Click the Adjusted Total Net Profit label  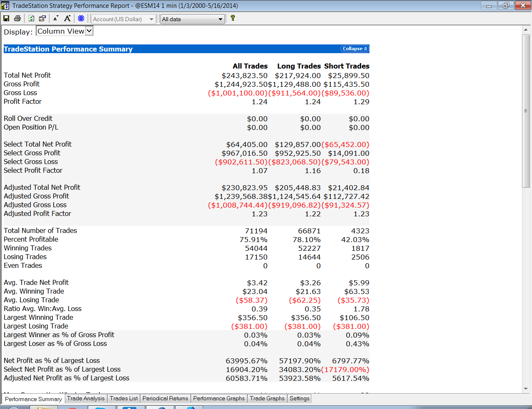click(42, 187)
